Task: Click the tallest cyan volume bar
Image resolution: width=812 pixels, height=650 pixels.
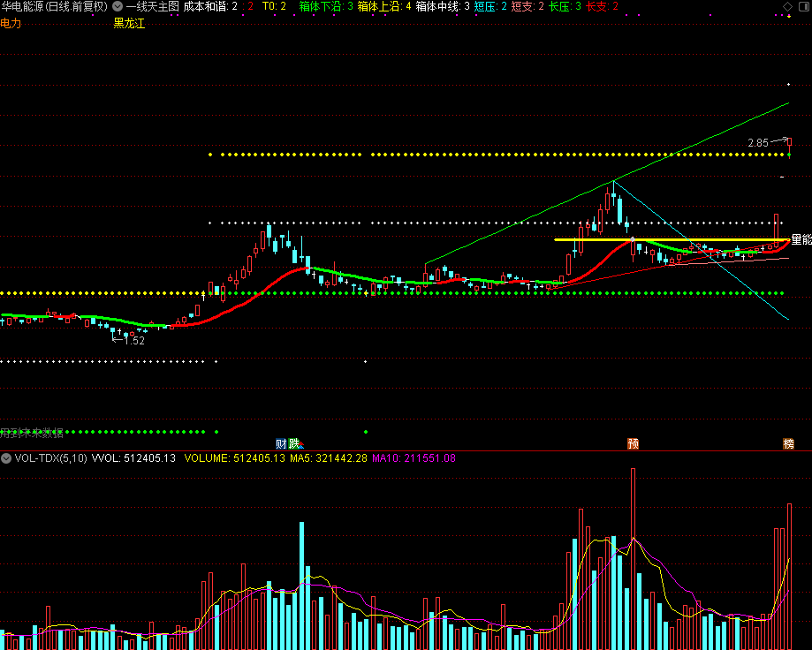Action: [x=302, y=586]
